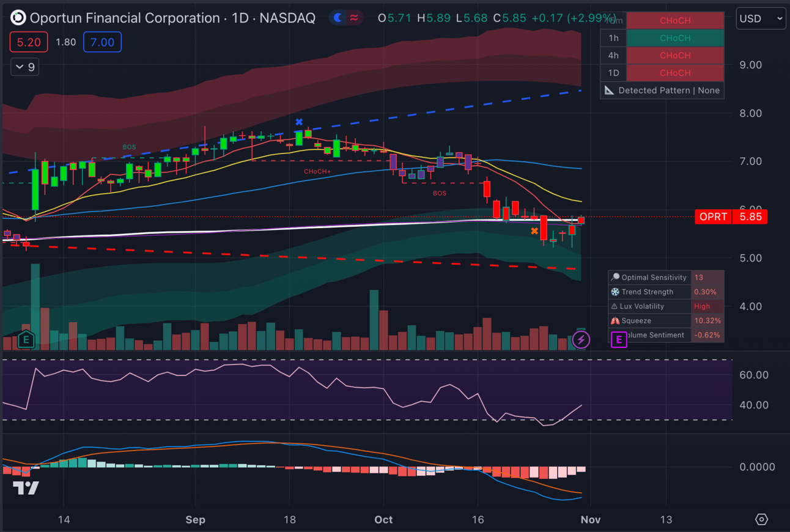Click the Detected Pattern ruler icon
Viewport: 790px width, 532px height.
click(609, 91)
